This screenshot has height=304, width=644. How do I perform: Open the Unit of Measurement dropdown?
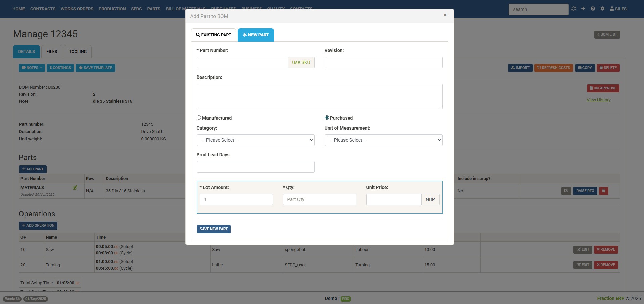[x=383, y=140]
